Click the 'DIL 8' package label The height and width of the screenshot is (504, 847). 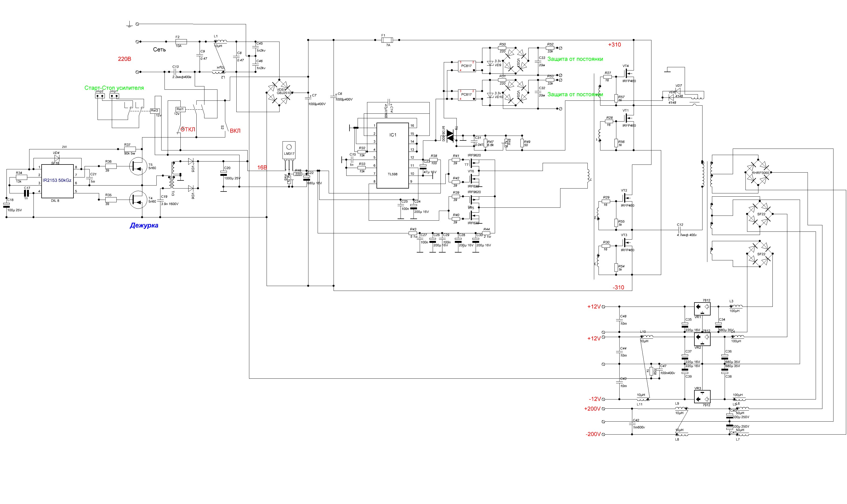55,201
